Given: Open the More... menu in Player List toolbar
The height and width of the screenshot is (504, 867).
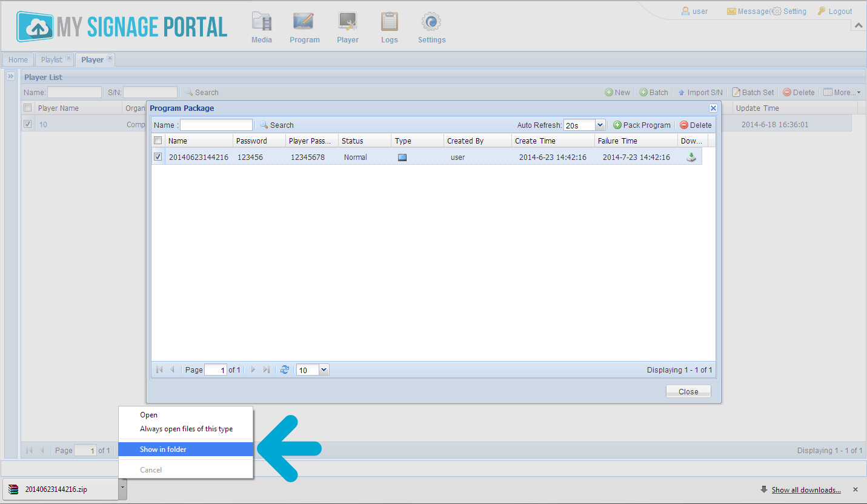Looking at the screenshot, I should [x=842, y=92].
